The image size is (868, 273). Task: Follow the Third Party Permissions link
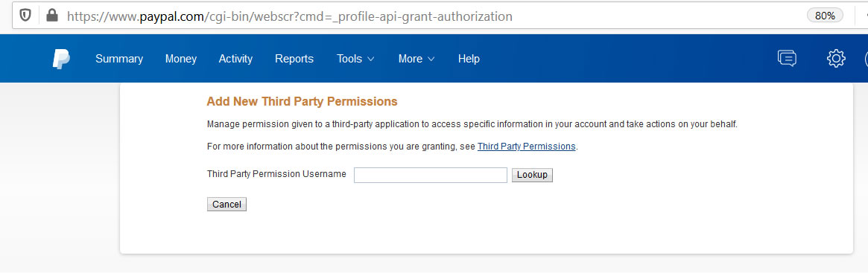coord(527,147)
